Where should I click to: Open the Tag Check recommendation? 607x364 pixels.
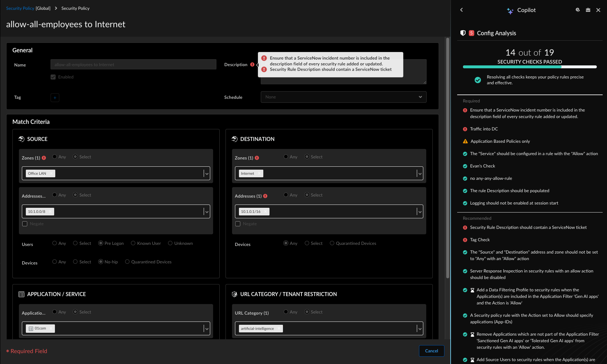tap(480, 240)
